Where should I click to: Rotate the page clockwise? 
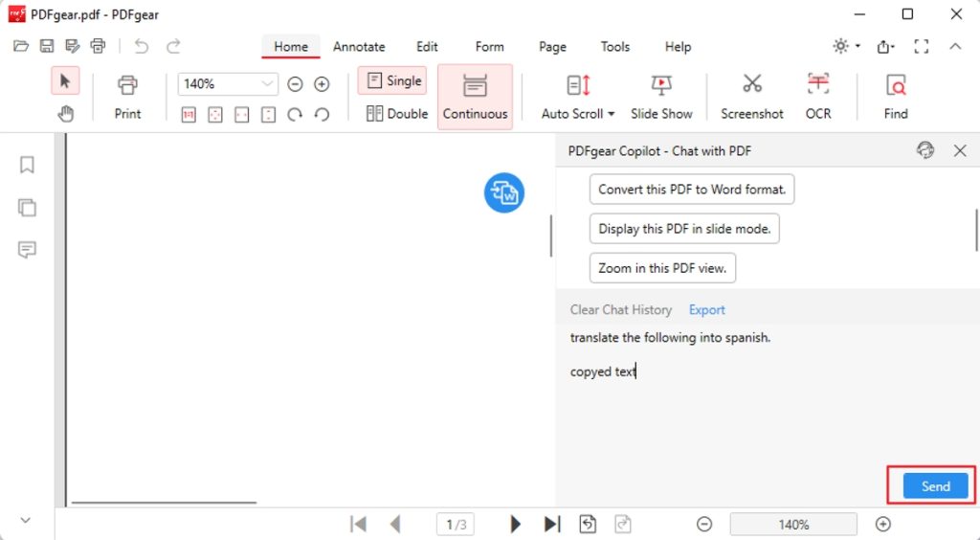click(295, 114)
